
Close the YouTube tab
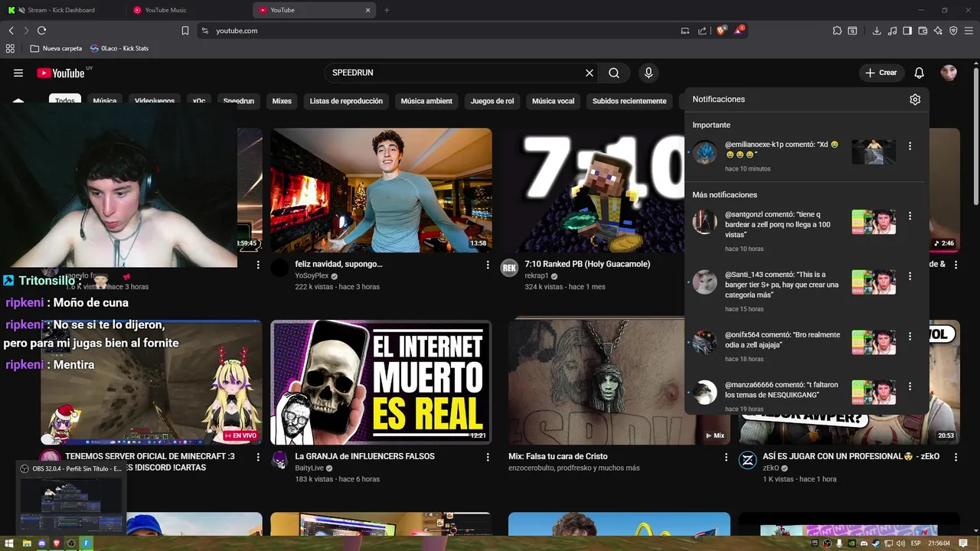[x=368, y=10]
